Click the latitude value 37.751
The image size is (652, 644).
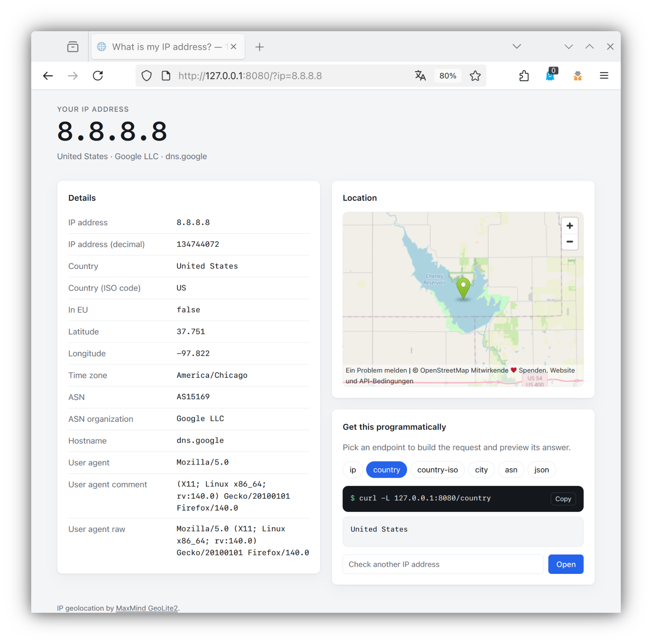(191, 332)
